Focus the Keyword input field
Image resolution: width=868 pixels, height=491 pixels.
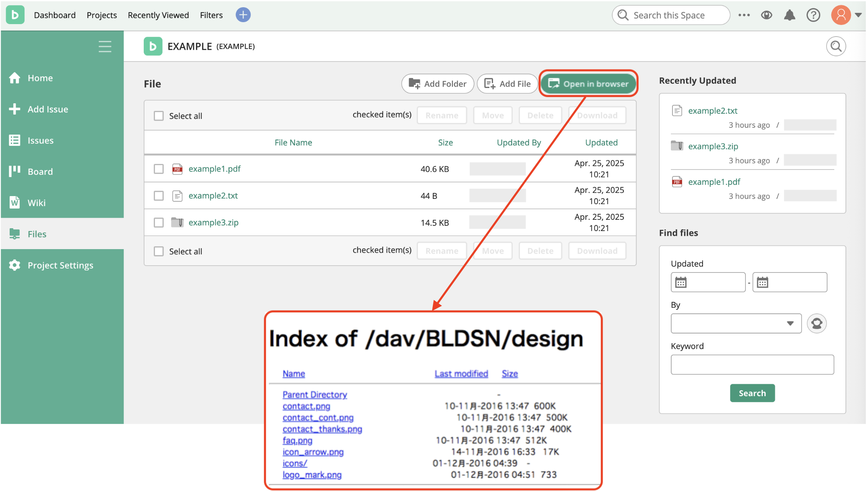[x=752, y=364]
